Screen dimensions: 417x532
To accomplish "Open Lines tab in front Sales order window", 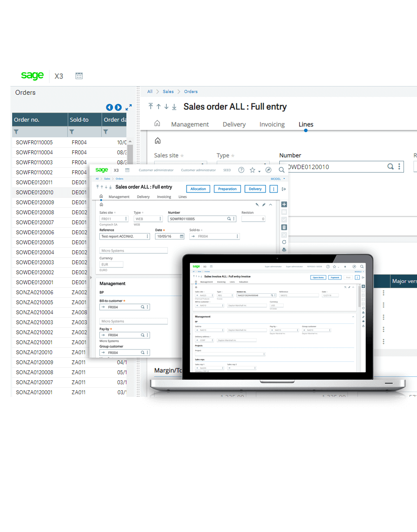I will point(182,197).
